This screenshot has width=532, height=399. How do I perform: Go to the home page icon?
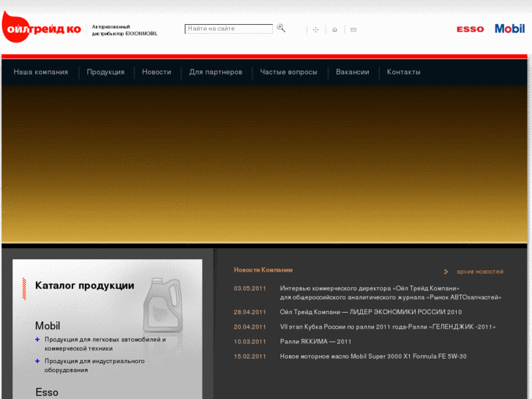[x=334, y=30]
